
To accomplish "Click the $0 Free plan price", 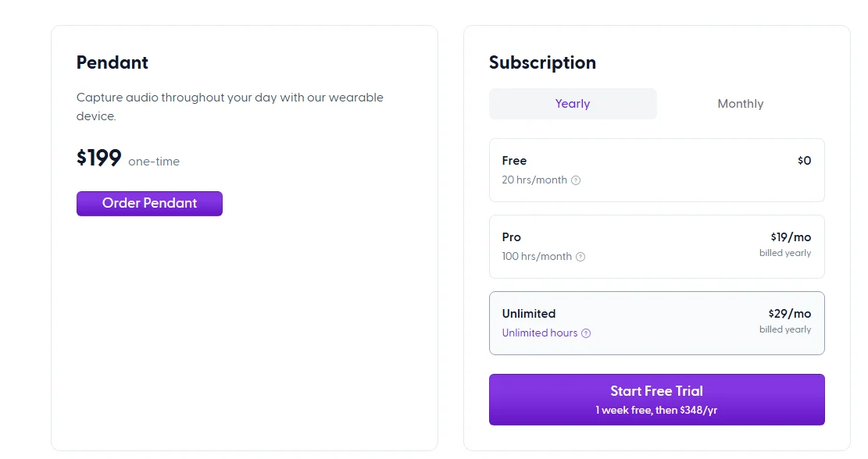I will 804,161.
